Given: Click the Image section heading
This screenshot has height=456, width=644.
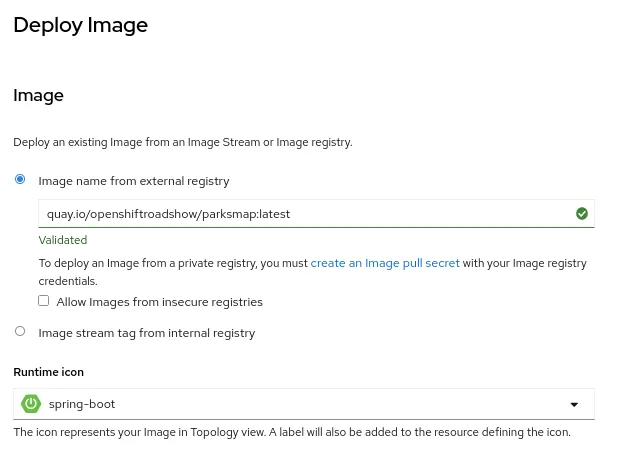Looking at the screenshot, I should point(38,96).
